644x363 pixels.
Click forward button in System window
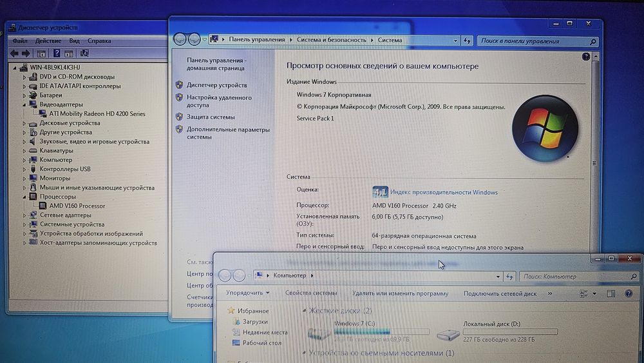click(x=194, y=39)
